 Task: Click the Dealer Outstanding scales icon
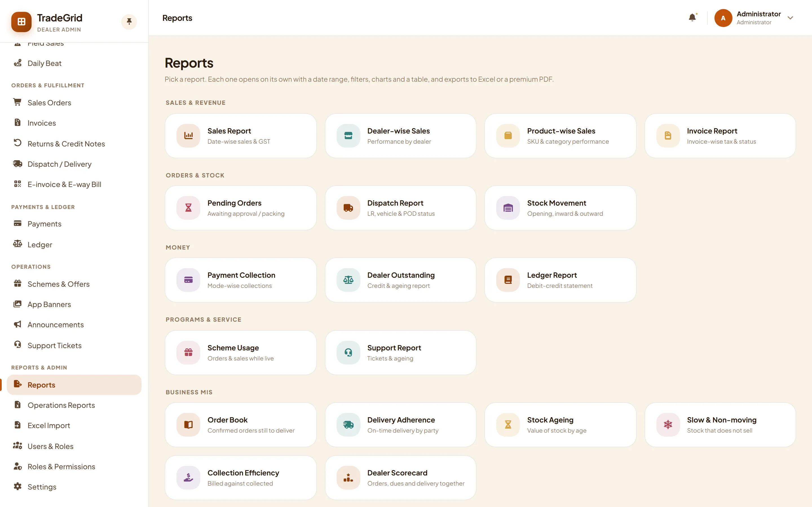tap(348, 280)
